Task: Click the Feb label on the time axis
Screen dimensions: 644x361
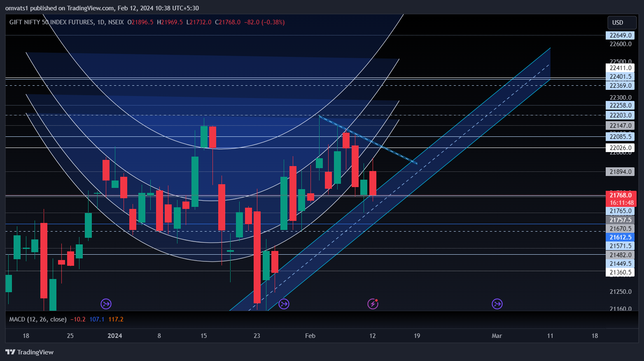Action: point(310,336)
